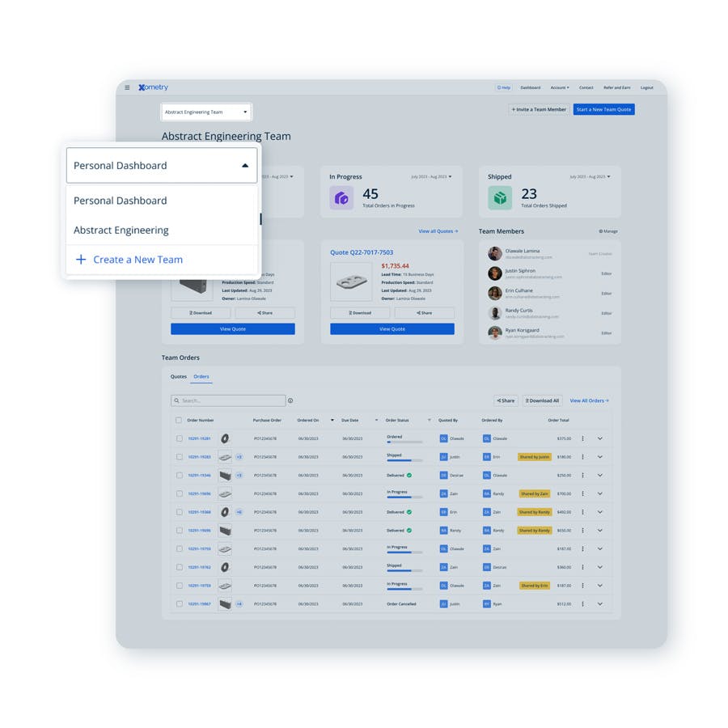Collapse the open Personal Dashboard dropdown
Viewport: 728px width, 728px height.
click(x=162, y=165)
